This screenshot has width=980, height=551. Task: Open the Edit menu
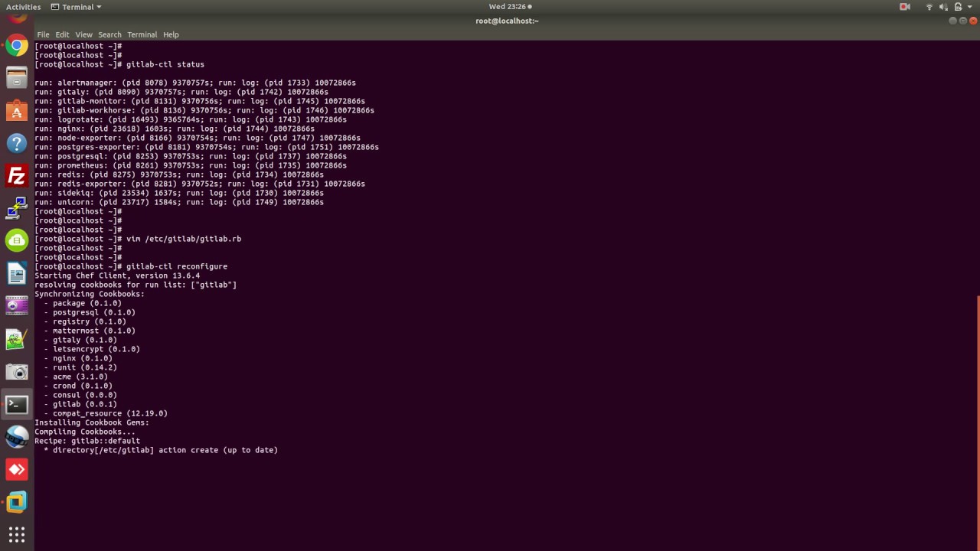tap(62, 34)
